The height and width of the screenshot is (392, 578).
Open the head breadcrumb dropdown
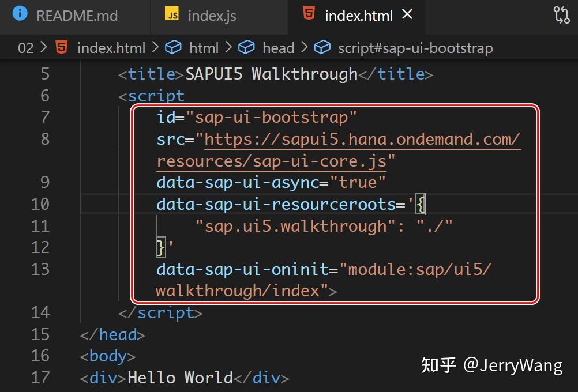point(279,48)
